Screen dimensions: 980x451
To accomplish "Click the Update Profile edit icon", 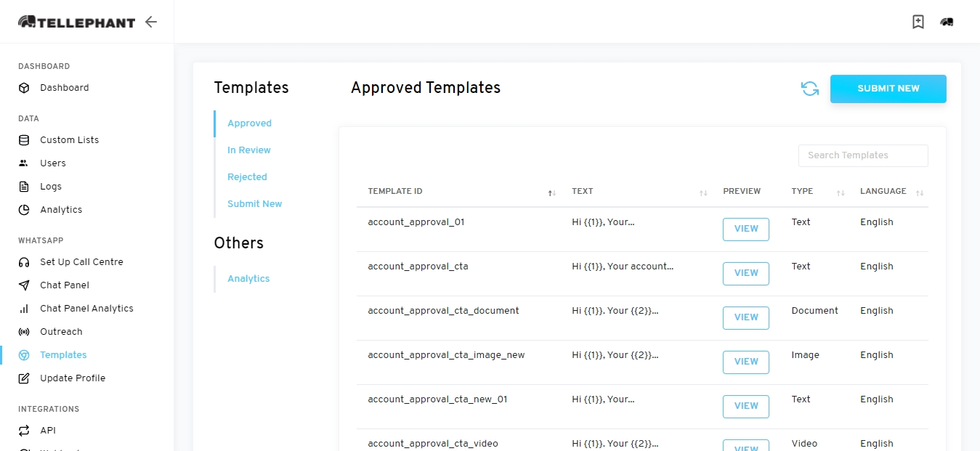I will pyautogui.click(x=24, y=378).
